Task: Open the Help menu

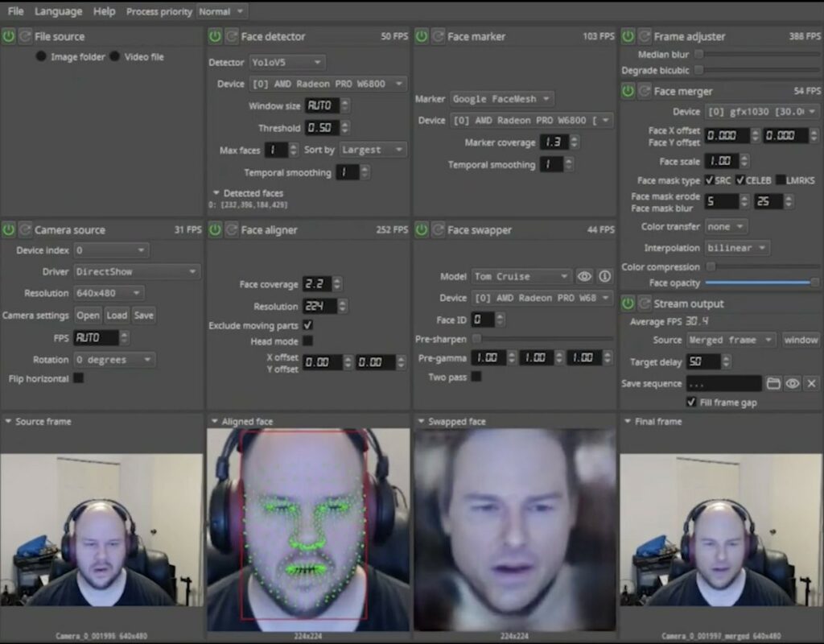Action: 104,11
